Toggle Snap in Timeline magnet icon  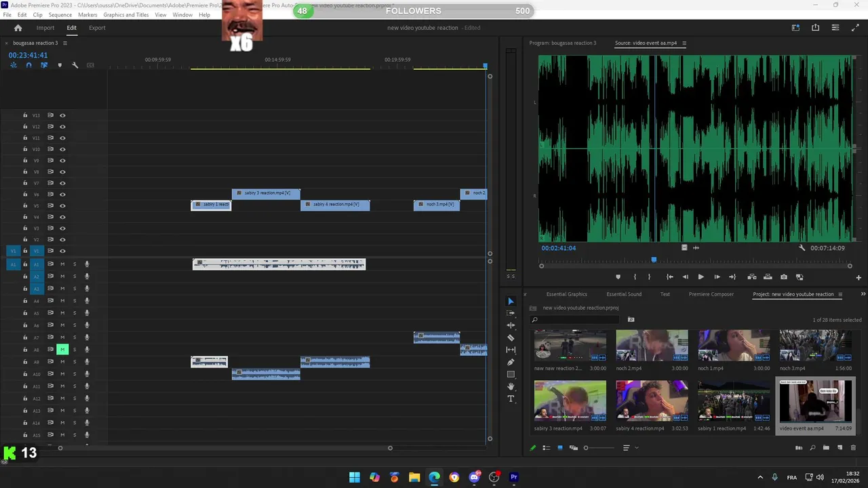[x=28, y=65]
